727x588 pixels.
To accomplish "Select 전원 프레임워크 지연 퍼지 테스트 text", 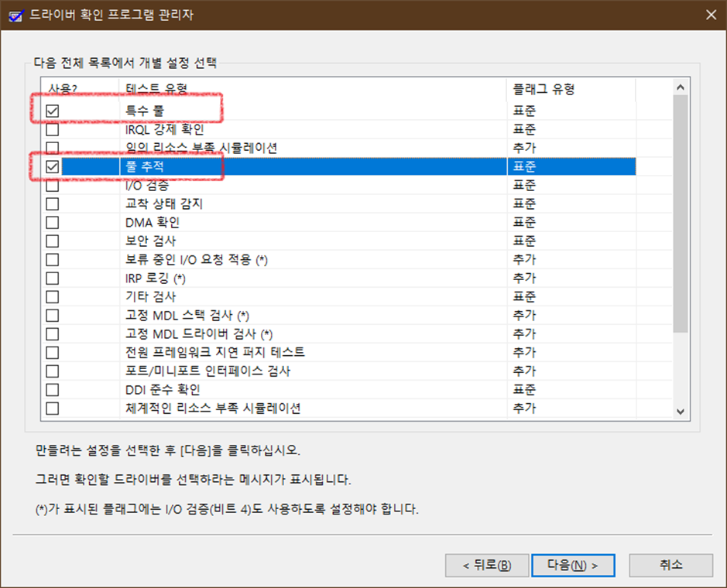I will click(x=215, y=353).
